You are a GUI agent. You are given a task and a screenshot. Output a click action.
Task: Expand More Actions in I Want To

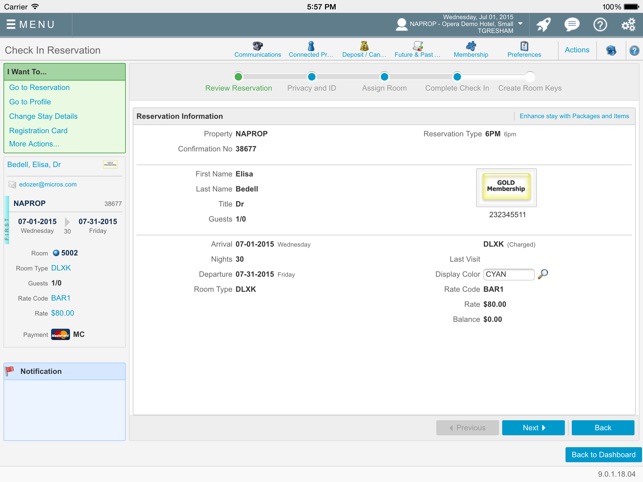pyautogui.click(x=34, y=144)
